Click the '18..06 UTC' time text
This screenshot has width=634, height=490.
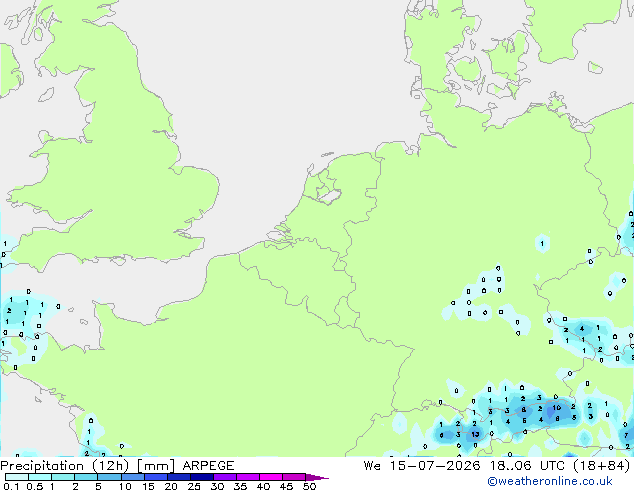click(526, 466)
